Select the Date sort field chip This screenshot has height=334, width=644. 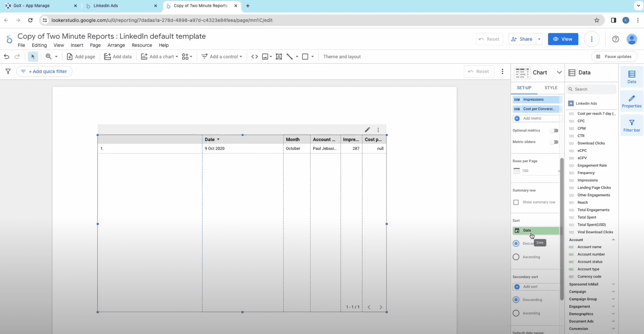(536, 230)
